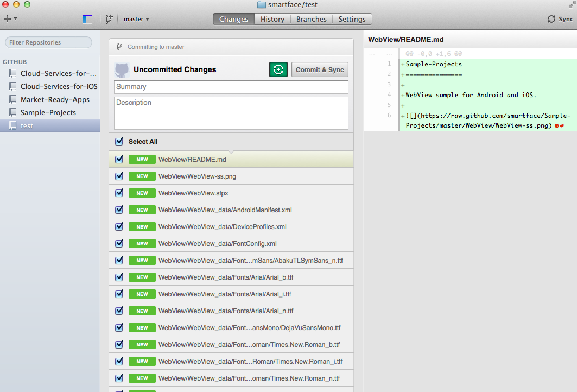Uncheck the WebView/WebView-ss.png checkbox
Viewport: 577px width, 392px height.
pos(119,176)
